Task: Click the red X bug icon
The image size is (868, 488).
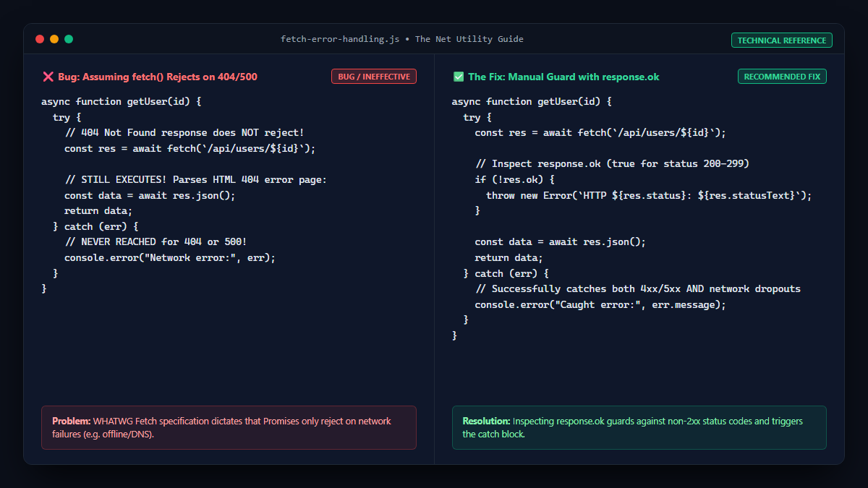Action: [48, 77]
